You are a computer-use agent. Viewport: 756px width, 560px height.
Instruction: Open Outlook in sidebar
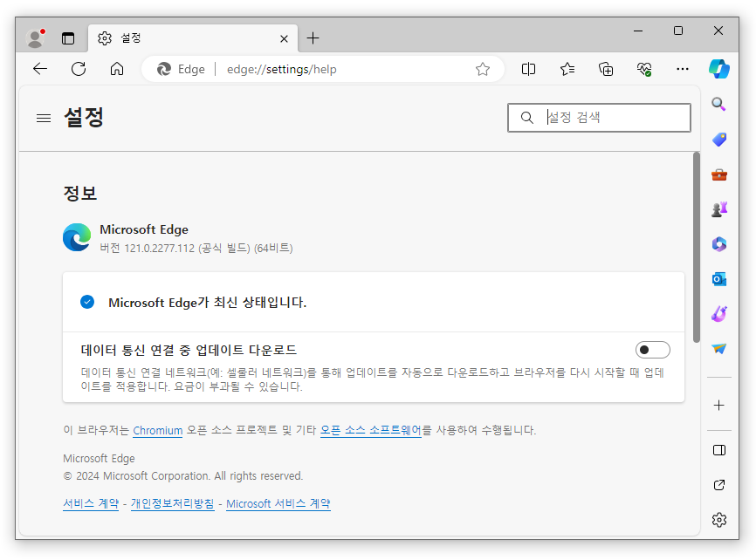pos(718,279)
